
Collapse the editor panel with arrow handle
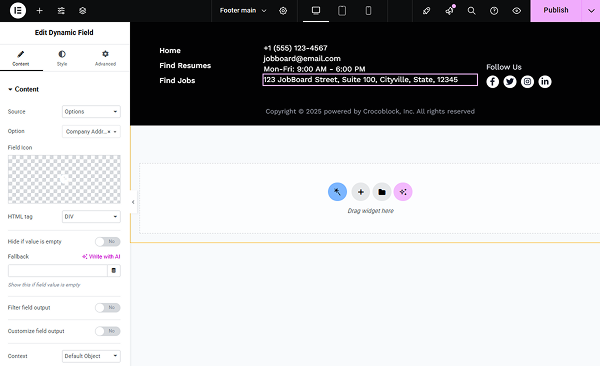coord(133,202)
